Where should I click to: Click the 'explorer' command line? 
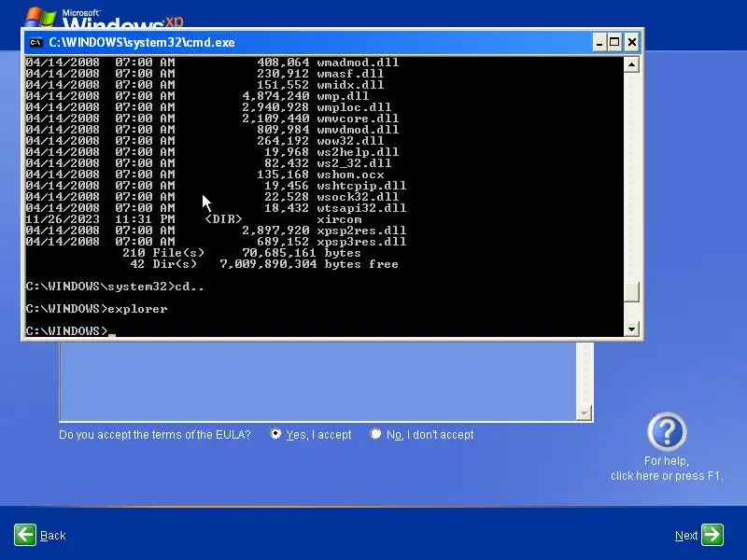click(96, 309)
